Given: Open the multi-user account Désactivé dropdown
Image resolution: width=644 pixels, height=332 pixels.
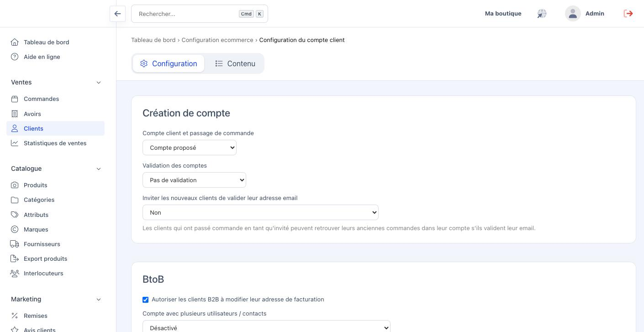Looking at the screenshot, I should (266, 327).
